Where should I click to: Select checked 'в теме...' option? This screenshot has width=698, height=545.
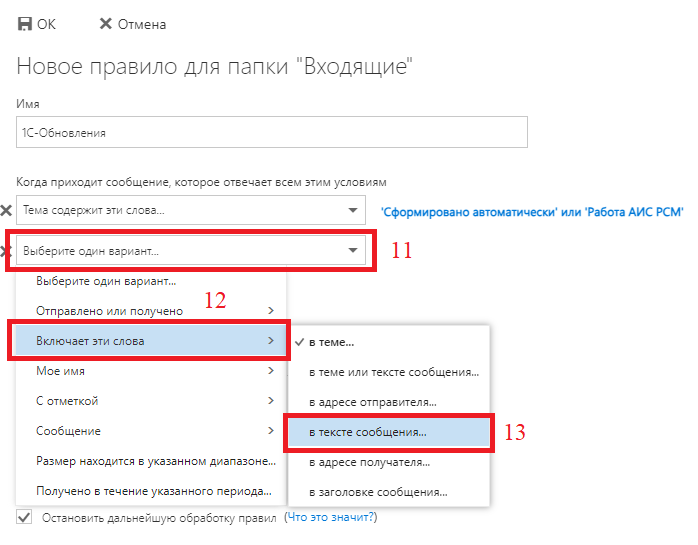[x=331, y=342]
